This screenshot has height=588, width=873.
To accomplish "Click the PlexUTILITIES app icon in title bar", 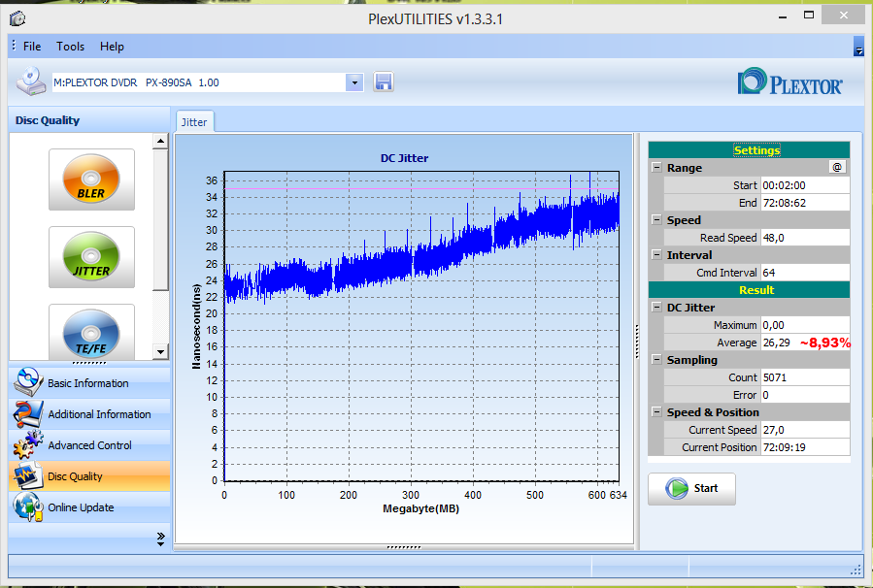I will click(x=17, y=18).
